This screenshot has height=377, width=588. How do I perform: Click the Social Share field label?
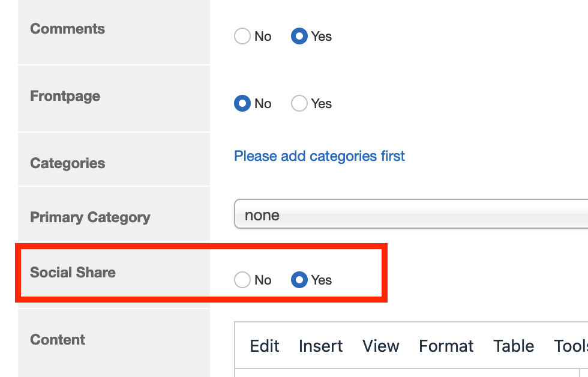pyautogui.click(x=73, y=273)
